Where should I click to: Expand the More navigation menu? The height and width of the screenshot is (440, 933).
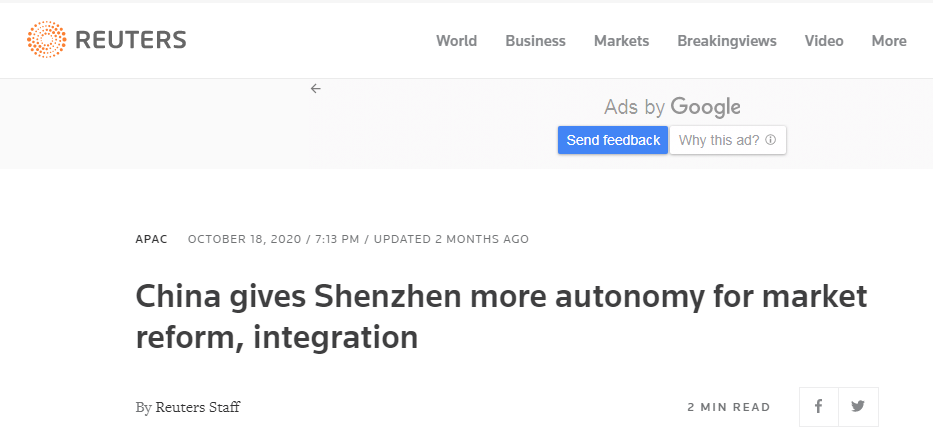pos(889,41)
